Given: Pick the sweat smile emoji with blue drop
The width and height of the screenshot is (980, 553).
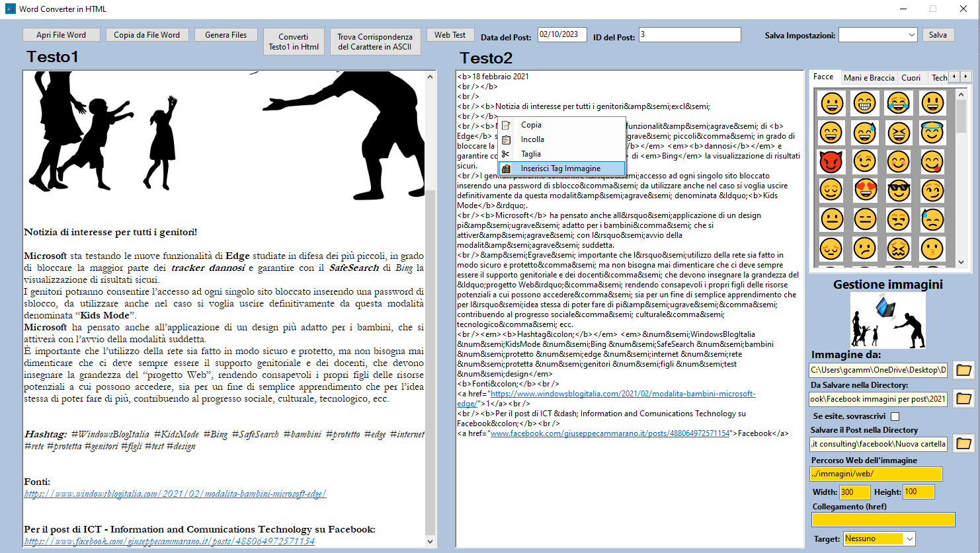Looking at the screenshot, I should pyautogui.click(x=864, y=132).
